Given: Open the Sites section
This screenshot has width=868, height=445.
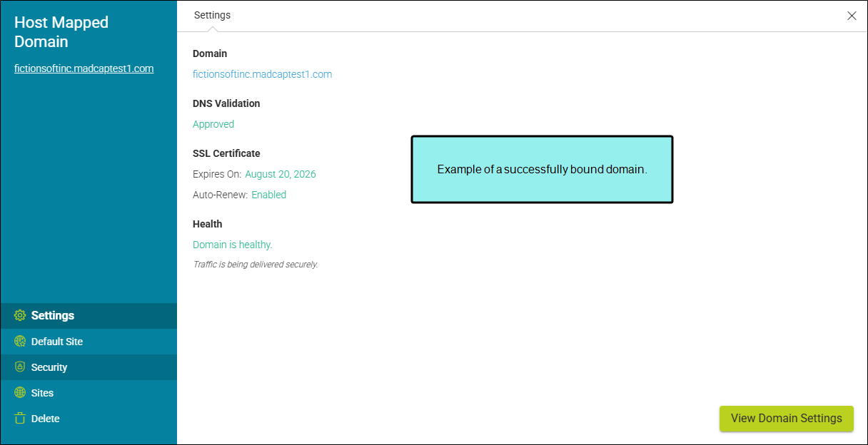Looking at the screenshot, I should coord(42,393).
